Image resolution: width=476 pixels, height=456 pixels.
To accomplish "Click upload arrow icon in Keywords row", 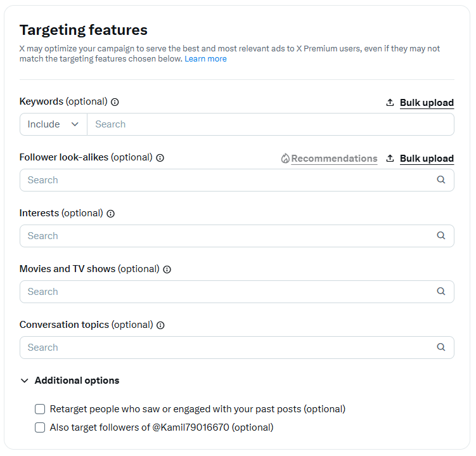I will click(x=390, y=103).
